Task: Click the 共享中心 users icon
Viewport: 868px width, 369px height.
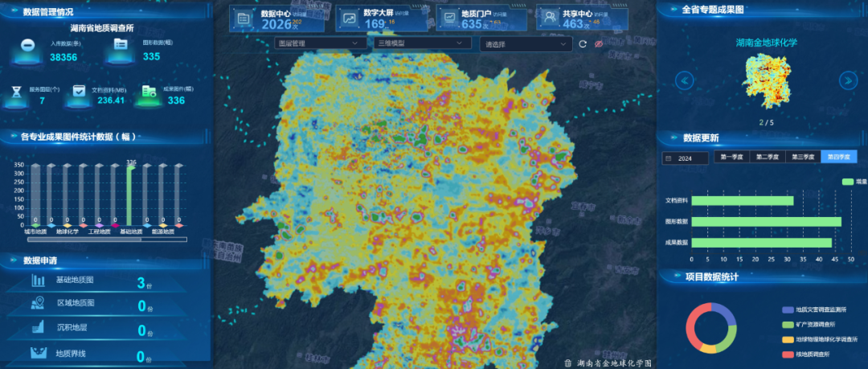Action: 548,17
